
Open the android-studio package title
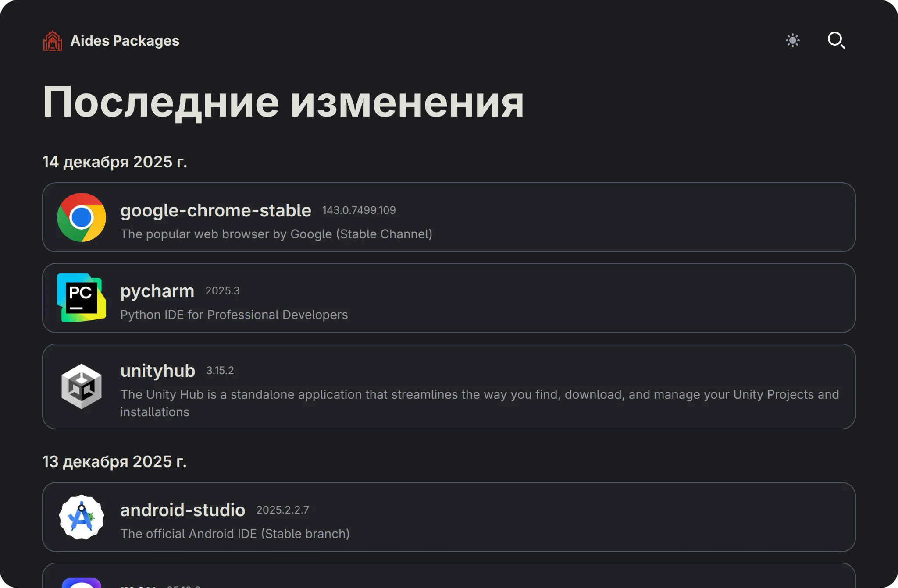click(x=183, y=510)
